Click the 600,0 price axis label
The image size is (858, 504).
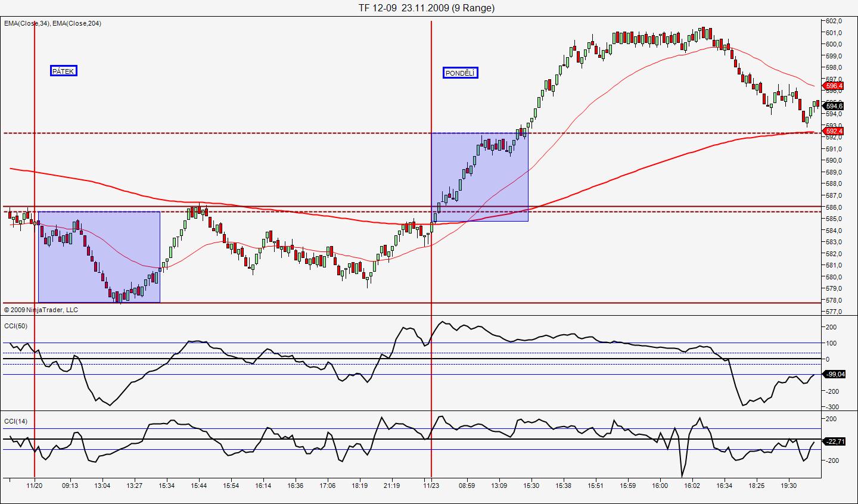click(x=834, y=44)
